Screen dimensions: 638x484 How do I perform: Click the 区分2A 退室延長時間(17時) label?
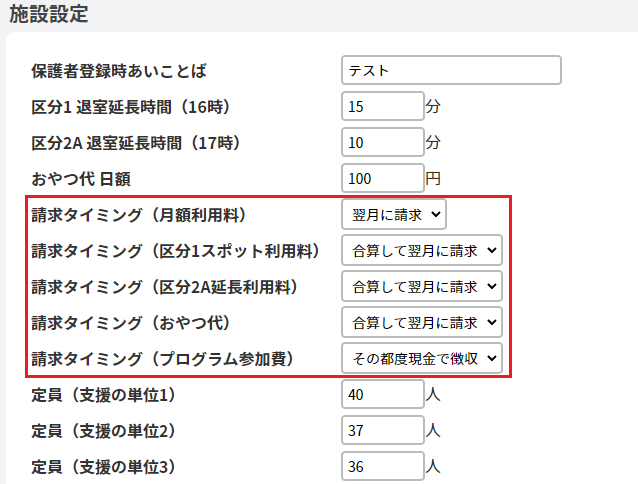136,143
